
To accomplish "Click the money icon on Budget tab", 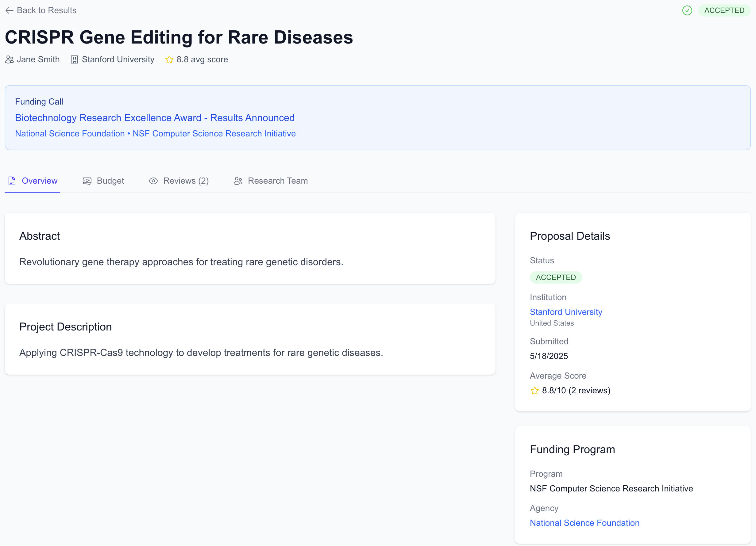I will point(87,181).
